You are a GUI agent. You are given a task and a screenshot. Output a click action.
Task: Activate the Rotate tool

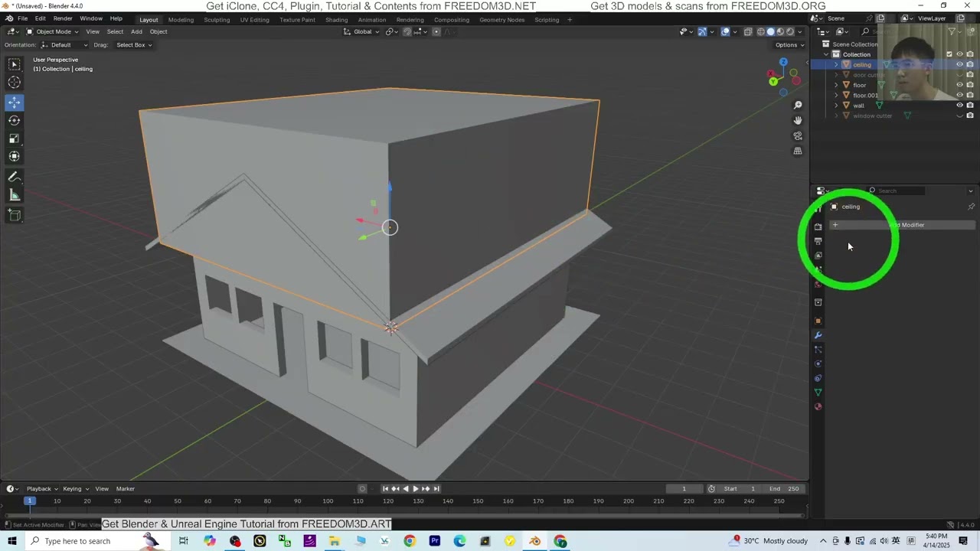[x=15, y=120]
